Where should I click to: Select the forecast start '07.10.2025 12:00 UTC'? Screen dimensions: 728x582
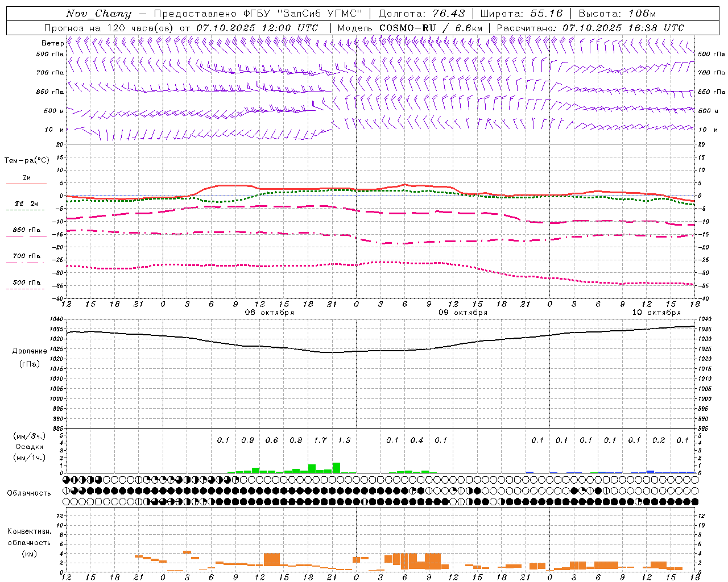click(x=257, y=28)
